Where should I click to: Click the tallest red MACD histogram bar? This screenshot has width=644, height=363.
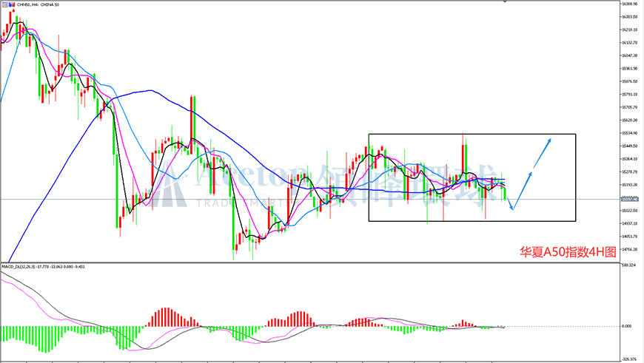[167, 316]
